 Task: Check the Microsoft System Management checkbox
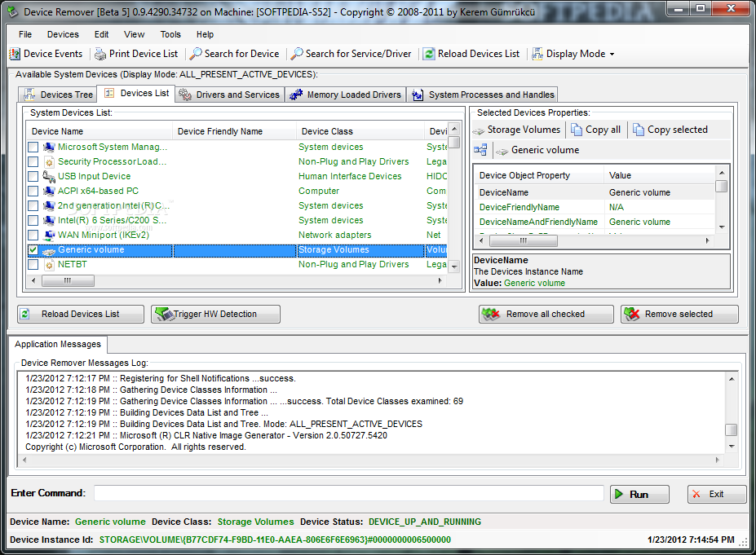click(x=33, y=147)
